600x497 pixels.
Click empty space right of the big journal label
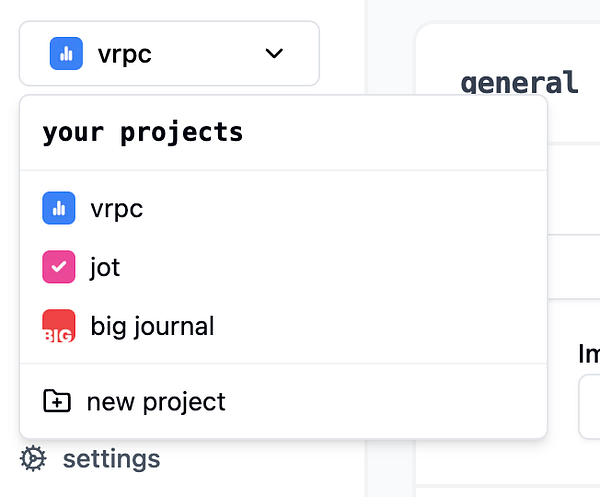(380, 326)
